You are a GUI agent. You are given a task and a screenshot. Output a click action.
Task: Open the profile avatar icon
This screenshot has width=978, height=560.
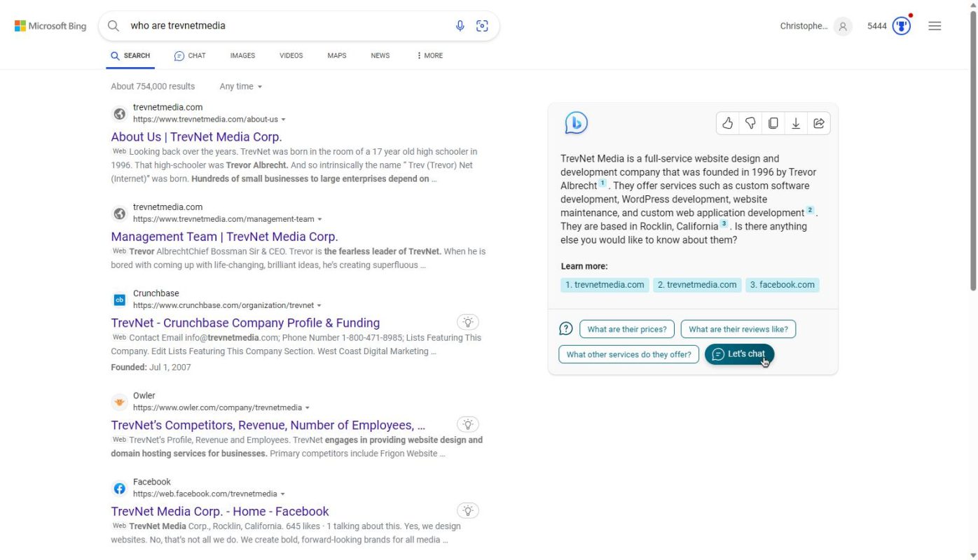843,27
